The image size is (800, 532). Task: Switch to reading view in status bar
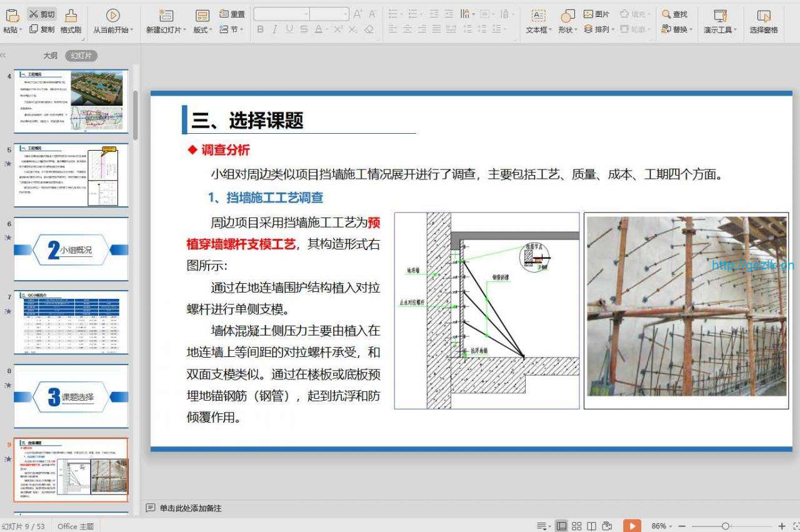coord(591,526)
